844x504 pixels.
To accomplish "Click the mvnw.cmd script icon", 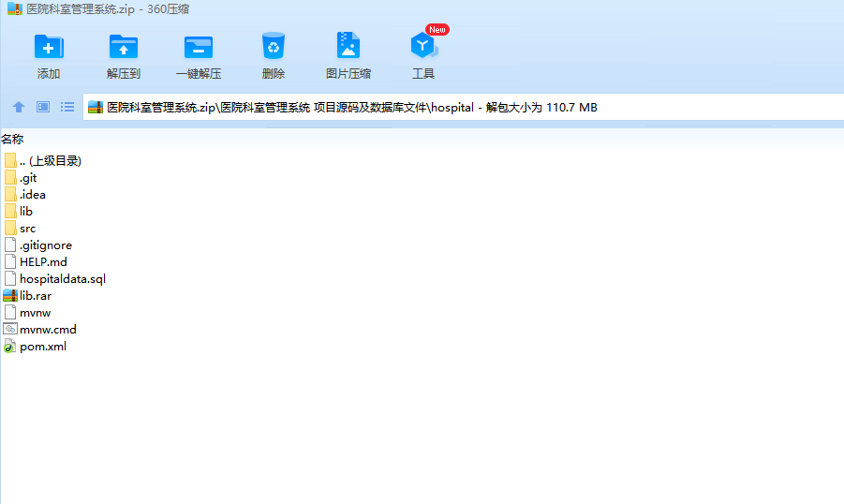I will pos(10,329).
